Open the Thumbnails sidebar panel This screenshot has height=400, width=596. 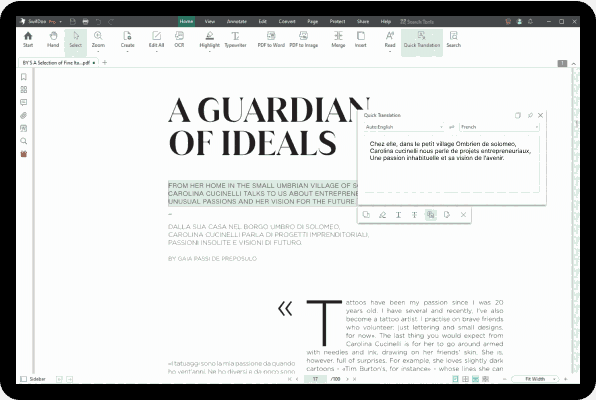24,90
